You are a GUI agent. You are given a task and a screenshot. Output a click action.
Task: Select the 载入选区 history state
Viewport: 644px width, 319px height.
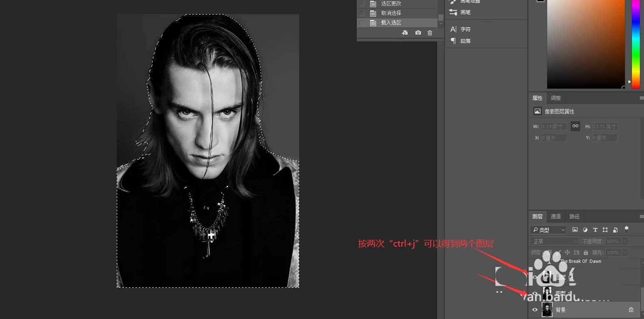pyautogui.click(x=397, y=23)
